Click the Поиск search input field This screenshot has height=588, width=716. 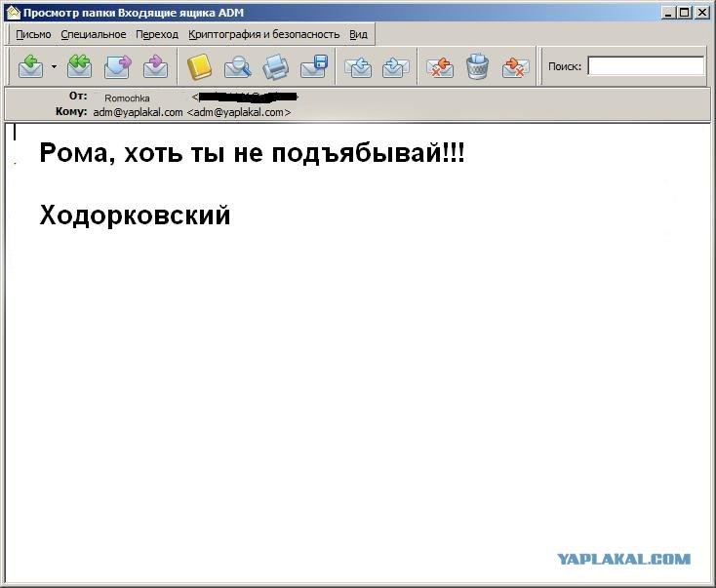646,66
